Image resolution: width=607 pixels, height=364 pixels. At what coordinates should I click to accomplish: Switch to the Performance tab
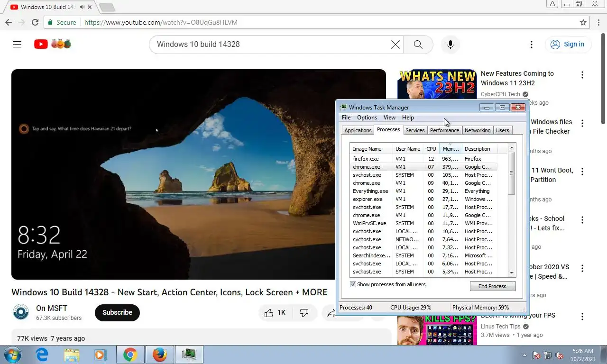tap(445, 130)
